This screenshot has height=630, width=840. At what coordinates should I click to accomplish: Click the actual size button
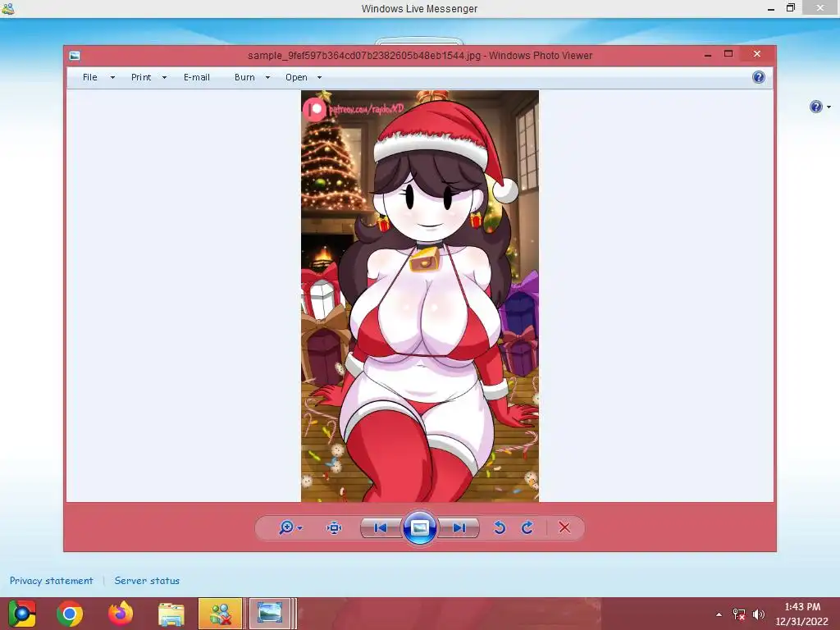335,527
